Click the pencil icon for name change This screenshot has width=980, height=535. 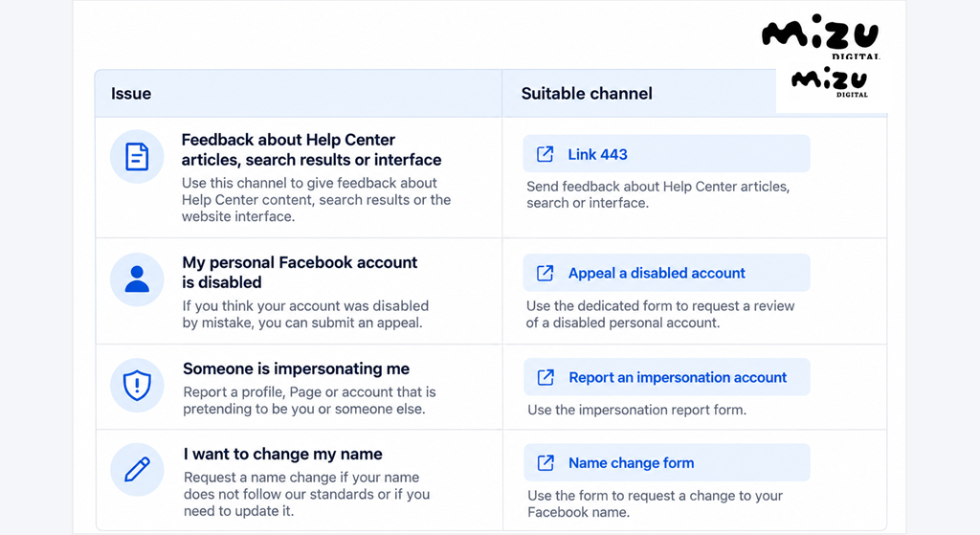[137, 470]
